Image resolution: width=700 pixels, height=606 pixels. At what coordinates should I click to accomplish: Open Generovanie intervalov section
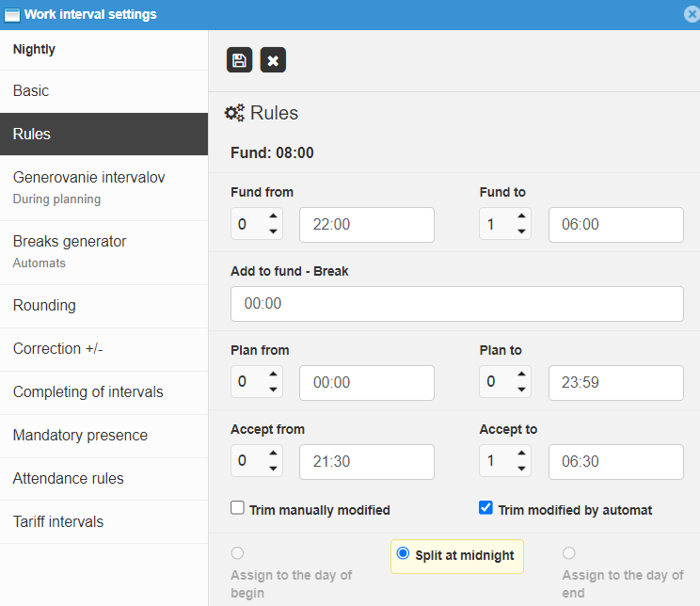click(104, 187)
